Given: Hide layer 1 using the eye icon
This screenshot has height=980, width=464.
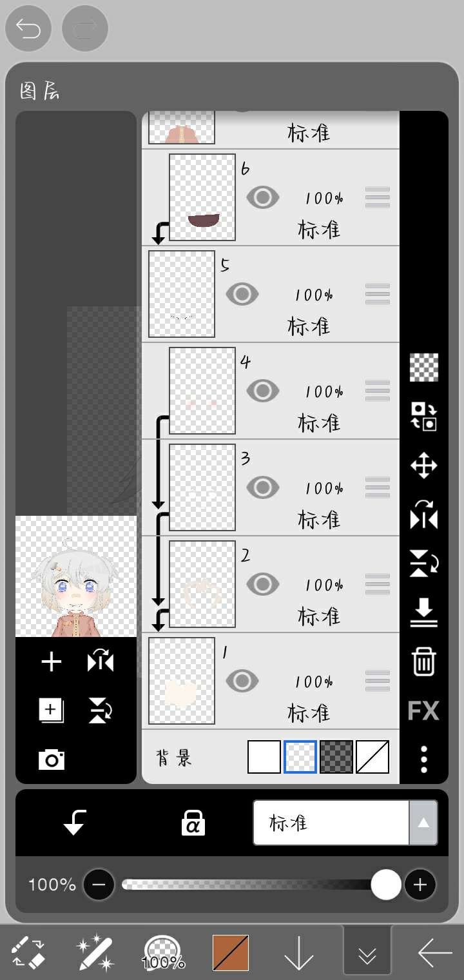Looking at the screenshot, I should click(242, 681).
